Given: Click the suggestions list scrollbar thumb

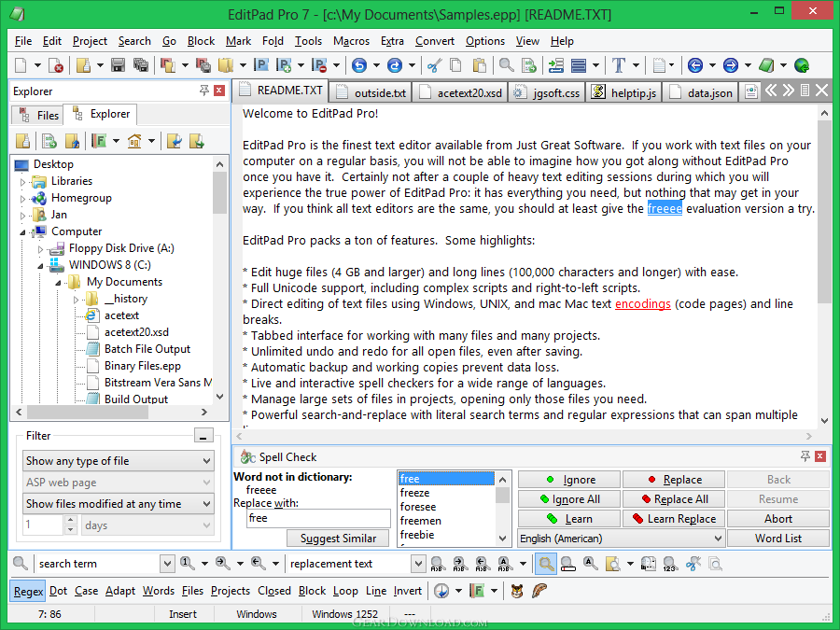Looking at the screenshot, I should [502, 495].
